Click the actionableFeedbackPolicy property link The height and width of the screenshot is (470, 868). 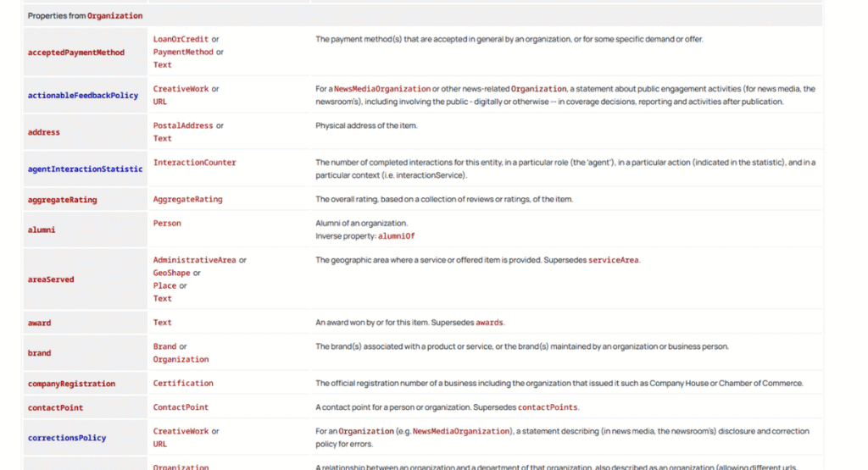point(83,96)
